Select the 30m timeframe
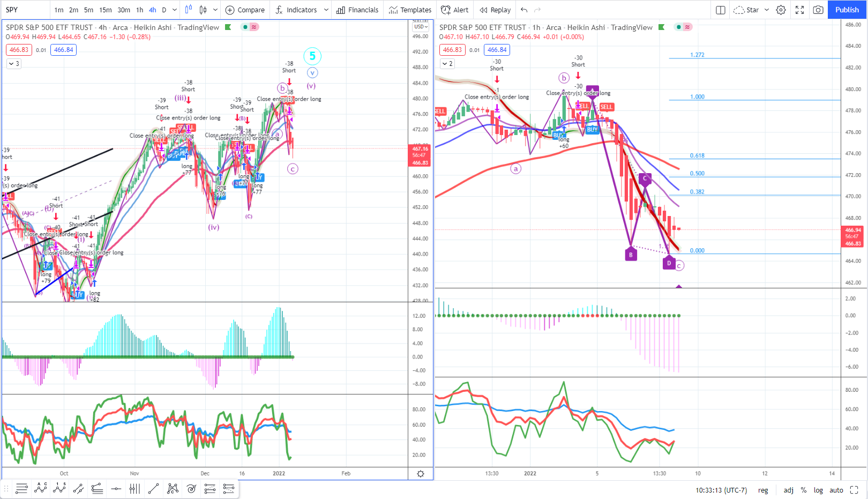Image resolution: width=868 pixels, height=499 pixels. tap(124, 10)
